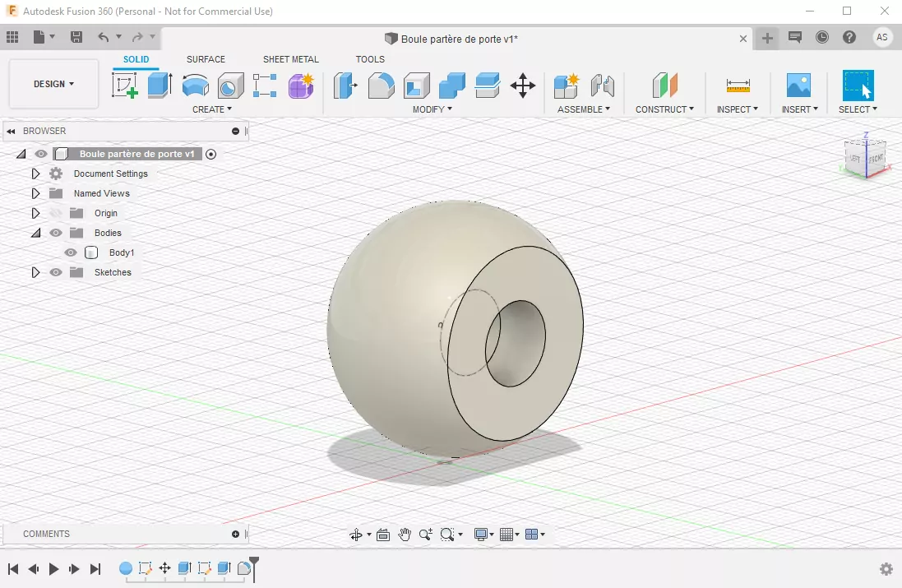Image resolution: width=902 pixels, height=588 pixels.
Task: Switch to the SURFACE tab
Action: tap(206, 59)
